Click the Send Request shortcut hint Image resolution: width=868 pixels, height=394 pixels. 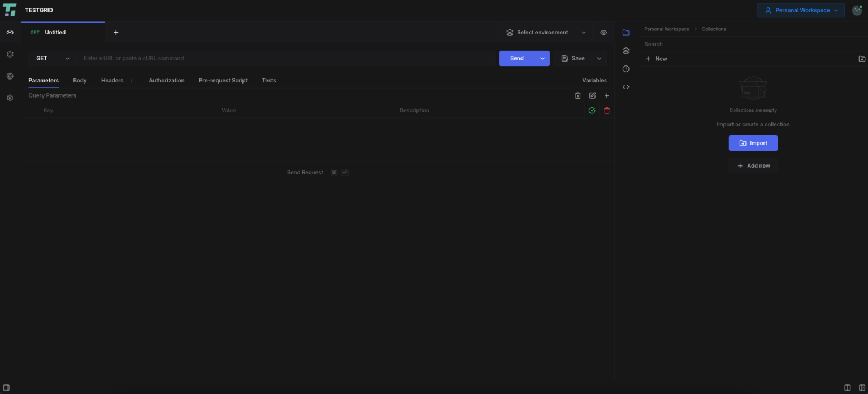(x=318, y=172)
